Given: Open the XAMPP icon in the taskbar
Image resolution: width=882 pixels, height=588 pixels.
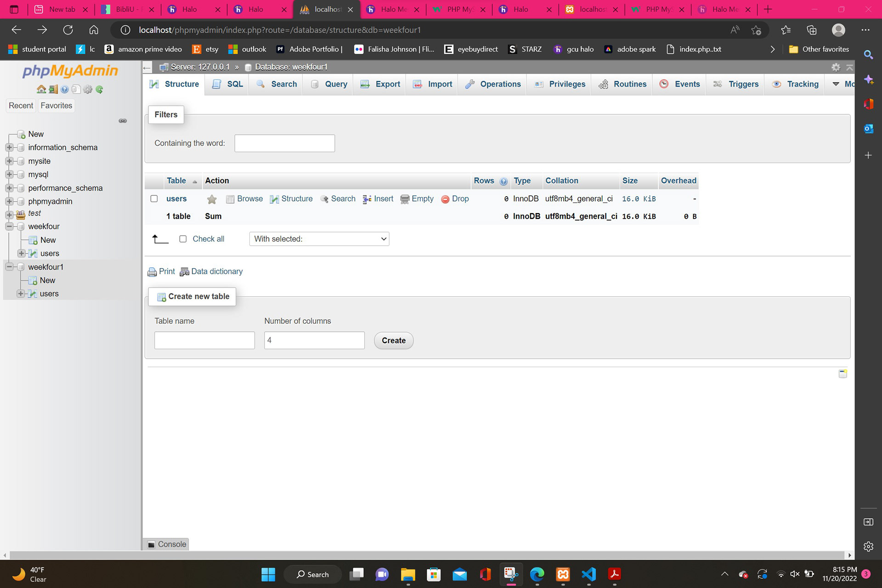Looking at the screenshot, I should coord(563,574).
